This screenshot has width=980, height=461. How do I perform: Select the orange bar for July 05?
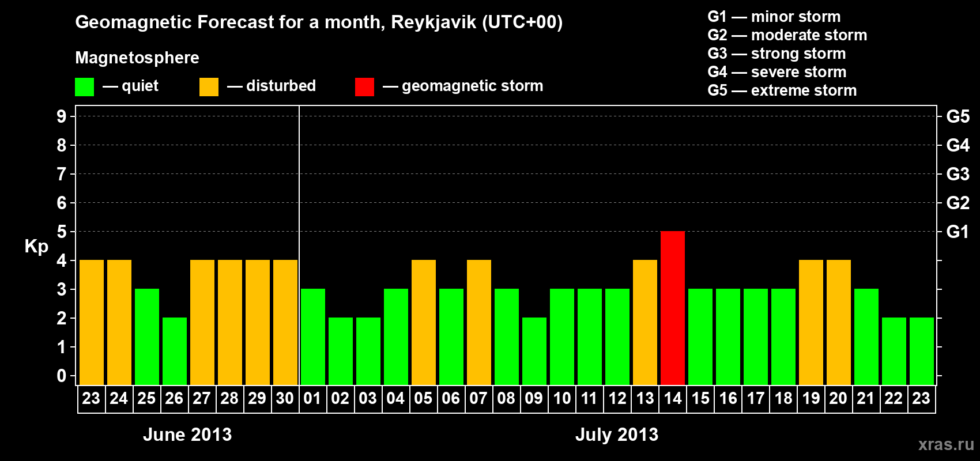click(x=424, y=322)
